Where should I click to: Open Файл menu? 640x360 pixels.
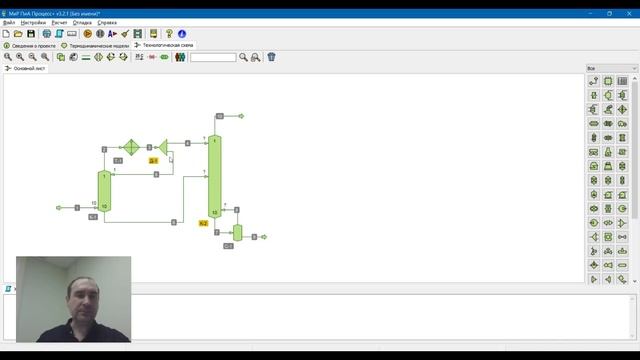[x=9, y=23]
